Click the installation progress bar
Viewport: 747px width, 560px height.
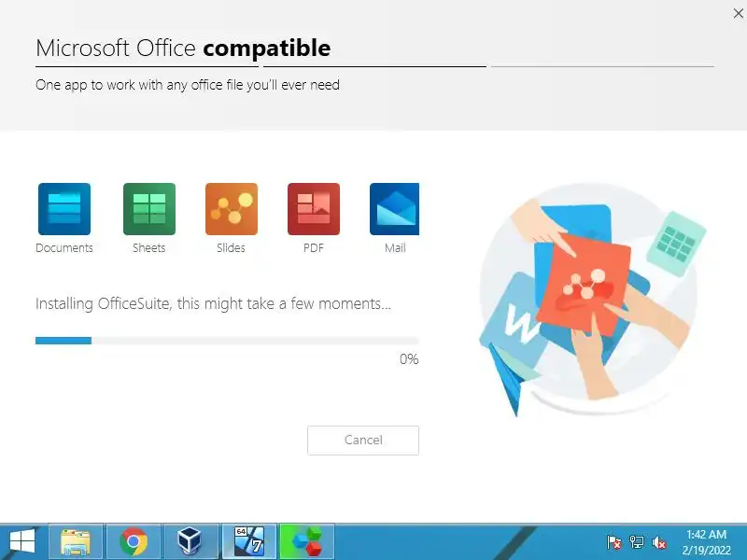[x=227, y=341]
